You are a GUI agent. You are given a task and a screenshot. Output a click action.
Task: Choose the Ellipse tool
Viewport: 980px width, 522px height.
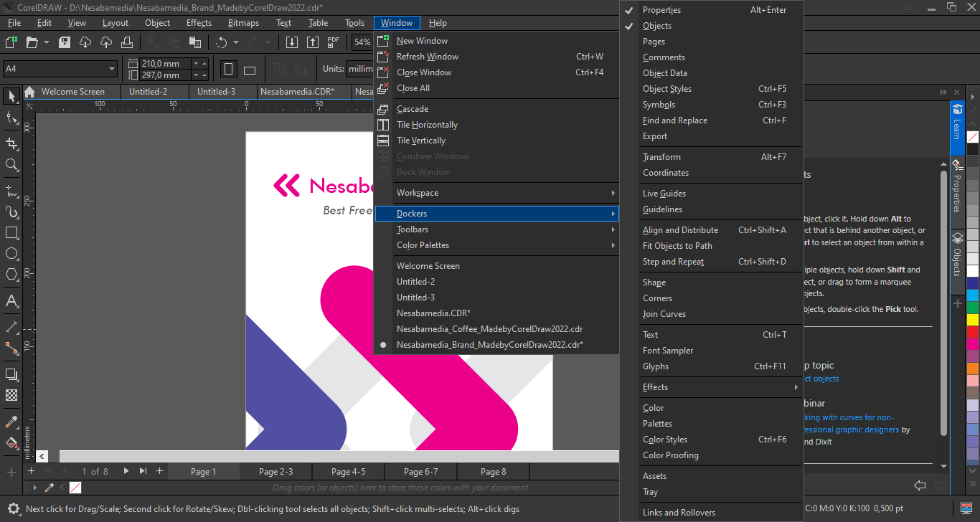point(11,254)
